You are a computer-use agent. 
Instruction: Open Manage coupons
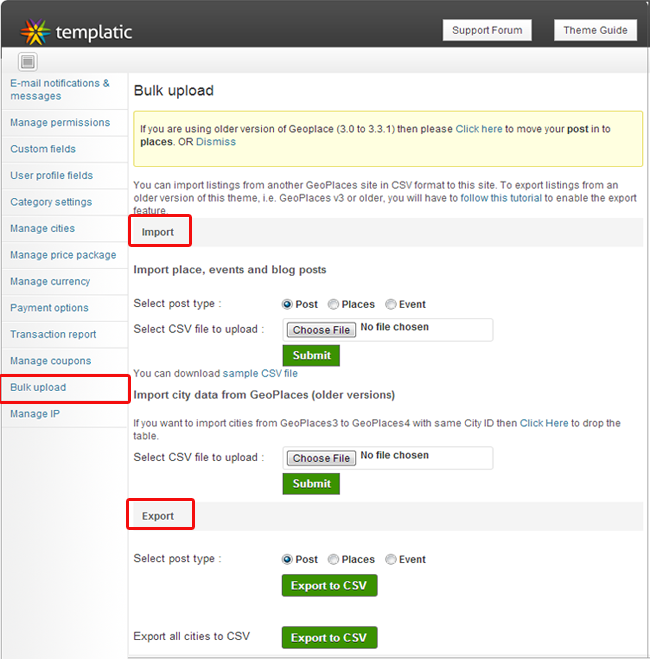click(50, 361)
